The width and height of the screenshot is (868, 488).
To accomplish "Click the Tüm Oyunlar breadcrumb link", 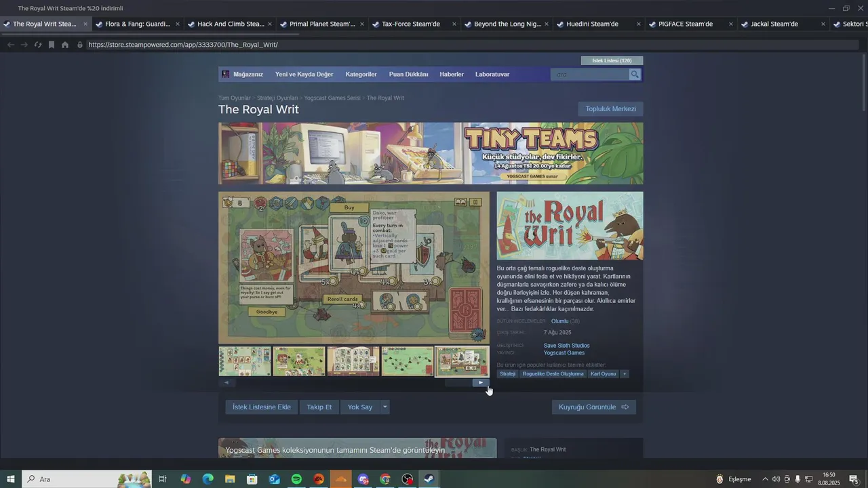I will pos(234,98).
